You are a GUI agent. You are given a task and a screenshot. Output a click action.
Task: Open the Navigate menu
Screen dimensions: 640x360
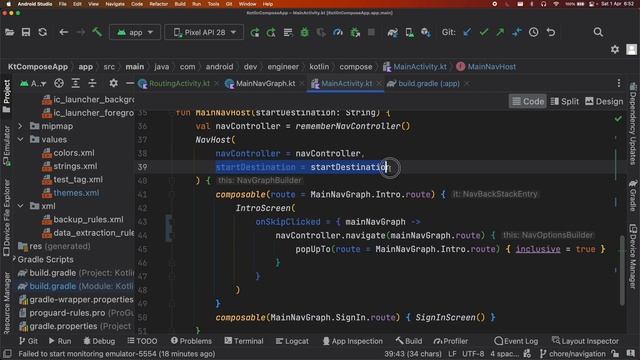[x=115, y=4]
